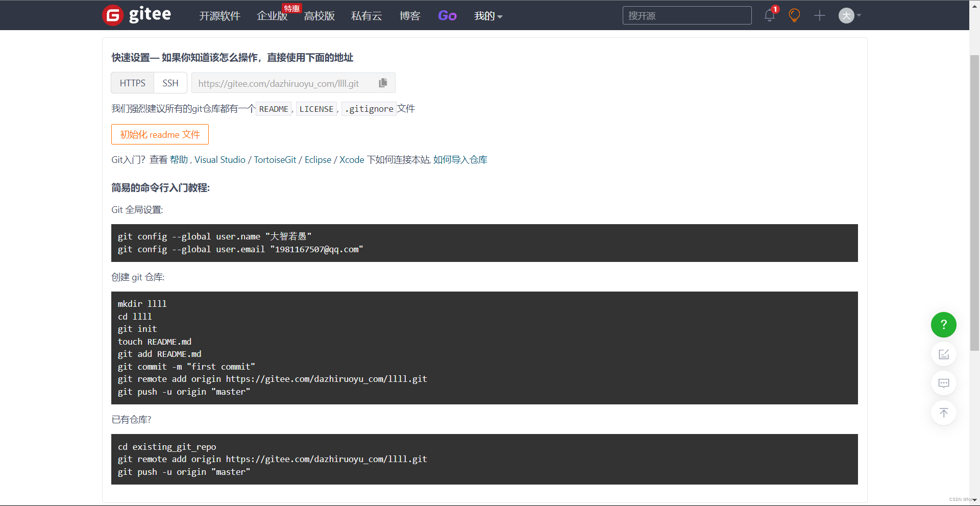Click the floating chat bubble icon

coord(943,383)
